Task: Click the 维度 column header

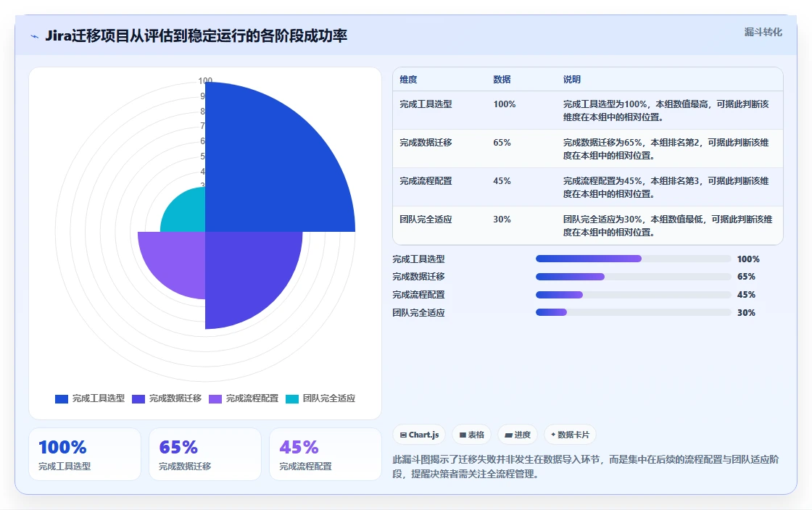Action: [408, 80]
